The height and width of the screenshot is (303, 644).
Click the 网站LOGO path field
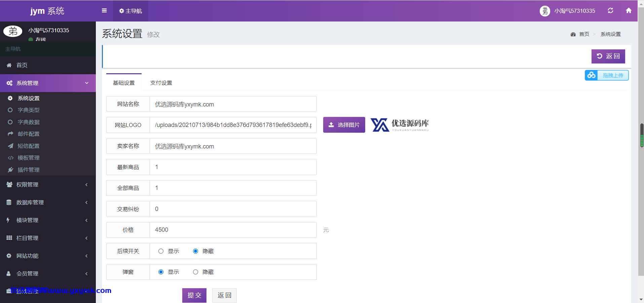tap(233, 125)
